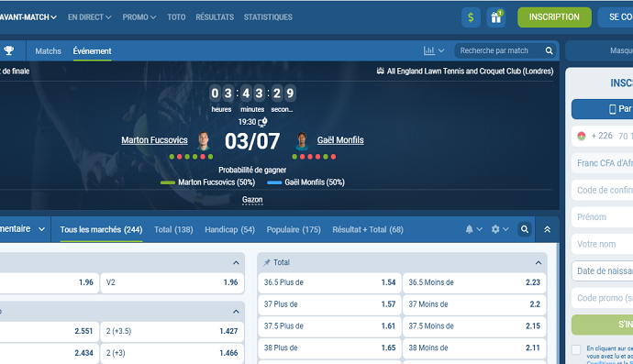Open the RÉSULTATS menu item
The height and width of the screenshot is (364, 633).
pyautogui.click(x=215, y=17)
